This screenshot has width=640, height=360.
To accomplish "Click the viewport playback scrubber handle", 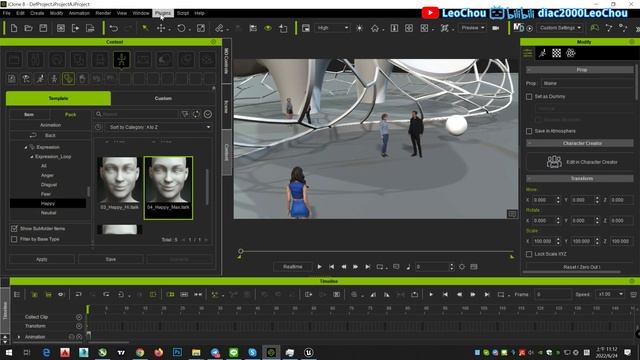I will coord(241,251).
